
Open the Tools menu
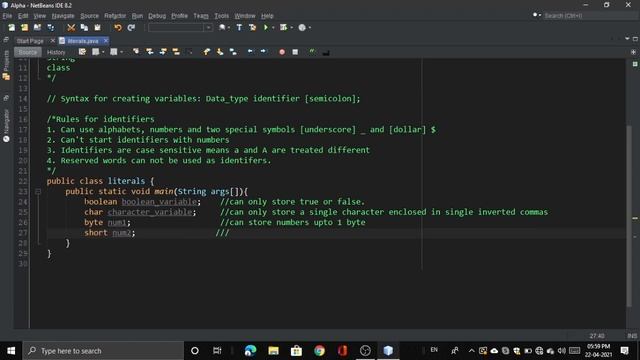(x=222, y=16)
